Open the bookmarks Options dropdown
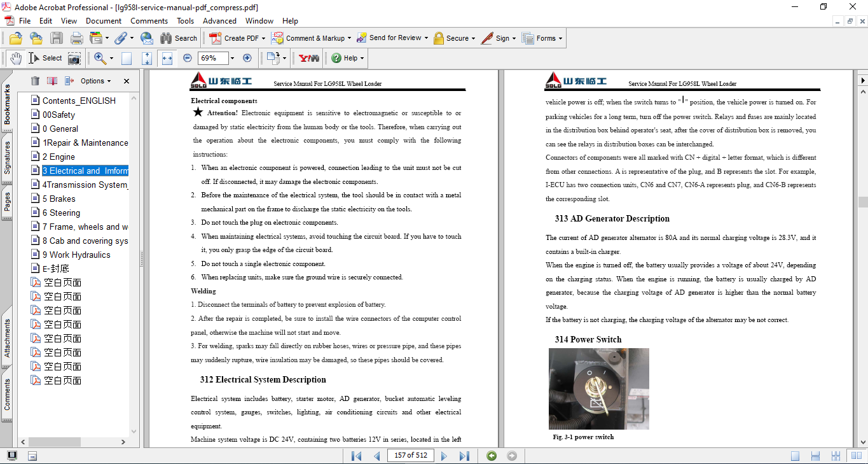 point(95,81)
